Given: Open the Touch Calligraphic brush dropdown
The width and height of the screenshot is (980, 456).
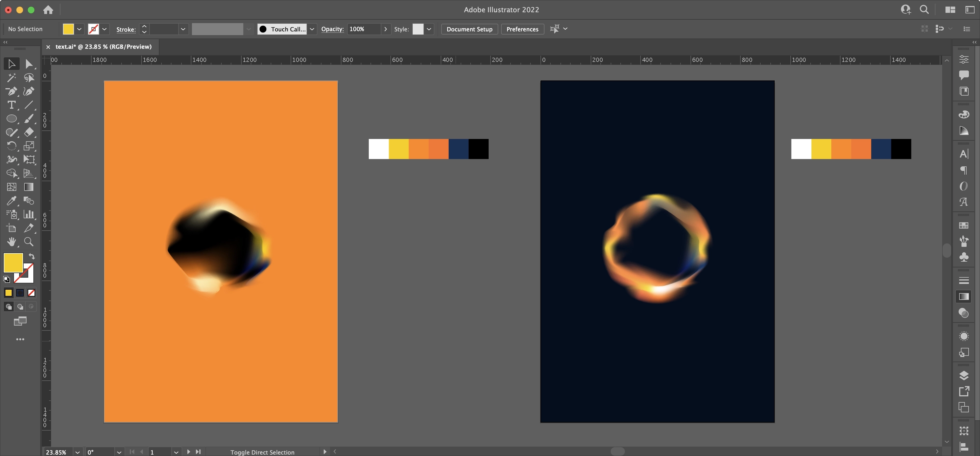Looking at the screenshot, I should 312,29.
